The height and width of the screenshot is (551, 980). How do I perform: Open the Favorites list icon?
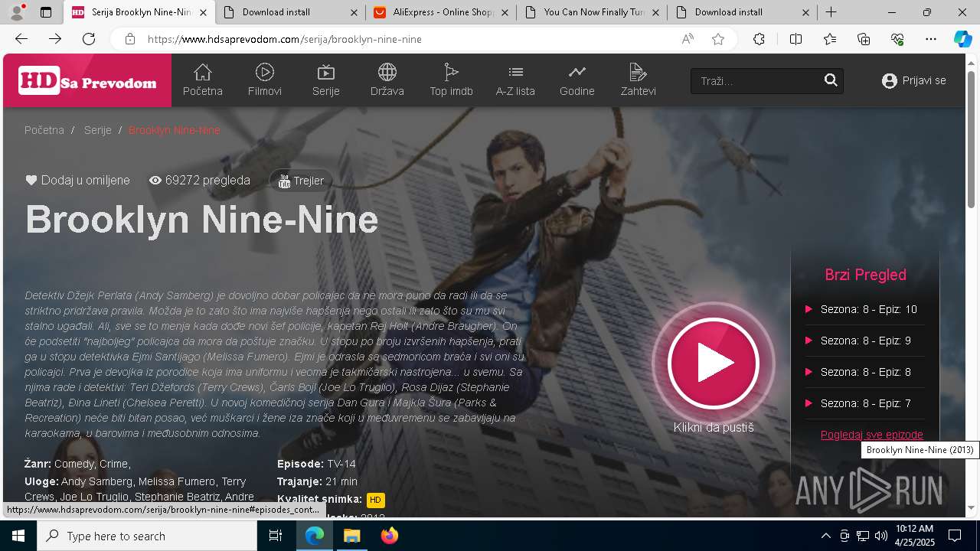pyautogui.click(x=830, y=39)
